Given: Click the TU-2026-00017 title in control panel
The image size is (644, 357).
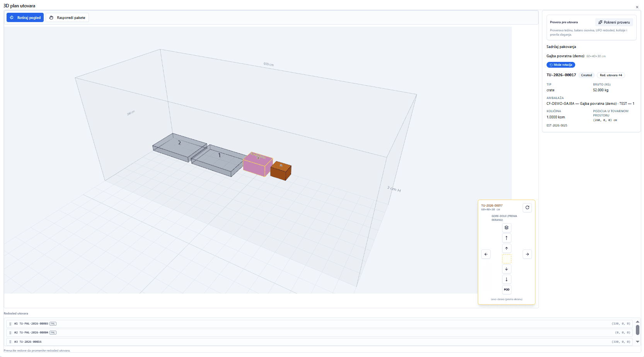Looking at the screenshot, I should (x=492, y=205).
